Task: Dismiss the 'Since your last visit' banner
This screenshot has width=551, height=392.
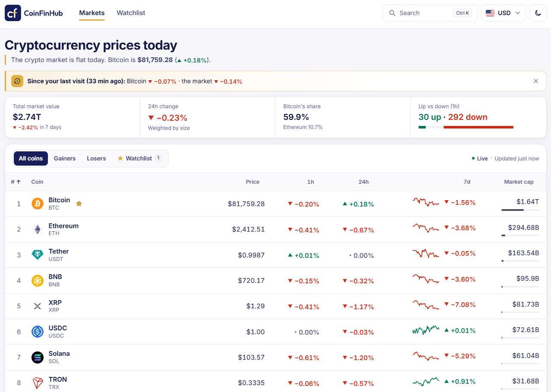Action: pos(536,81)
